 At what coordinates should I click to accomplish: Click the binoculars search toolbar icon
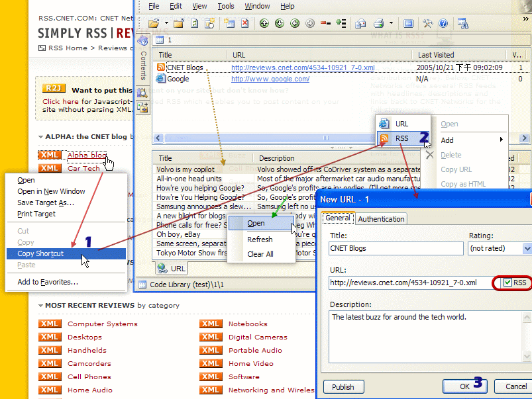(463, 23)
